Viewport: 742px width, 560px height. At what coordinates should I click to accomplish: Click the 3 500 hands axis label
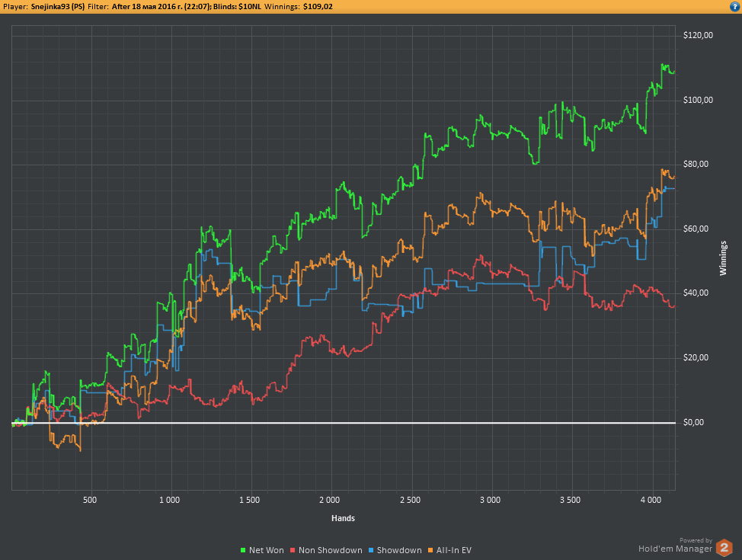pyautogui.click(x=570, y=500)
